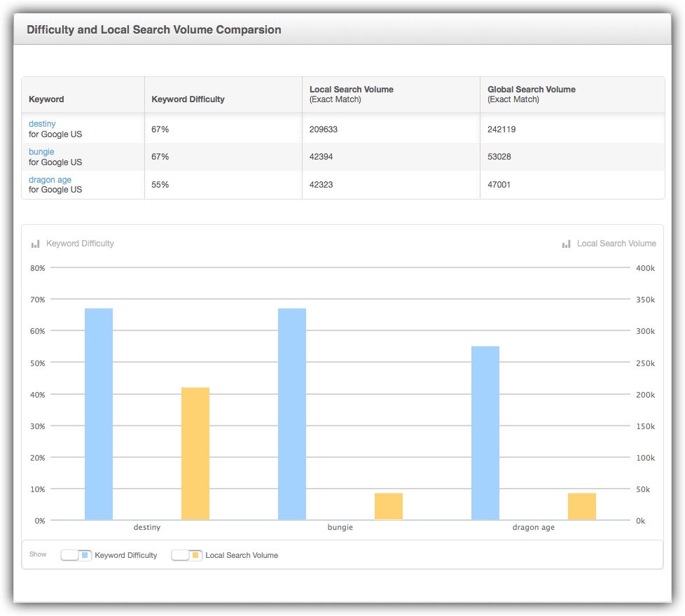This screenshot has height=616, width=685.
Task: Click the 0% label on the left axis
Action: point(40,521)
